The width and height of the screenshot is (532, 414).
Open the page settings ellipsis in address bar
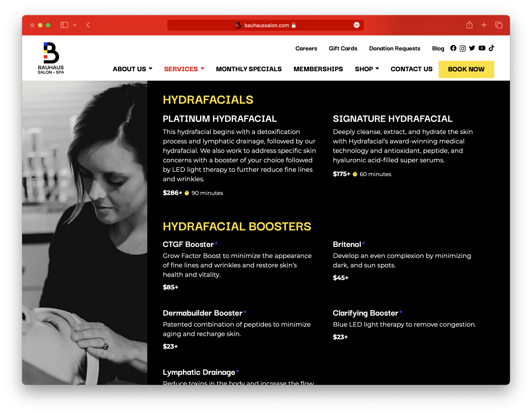(357, 25)
